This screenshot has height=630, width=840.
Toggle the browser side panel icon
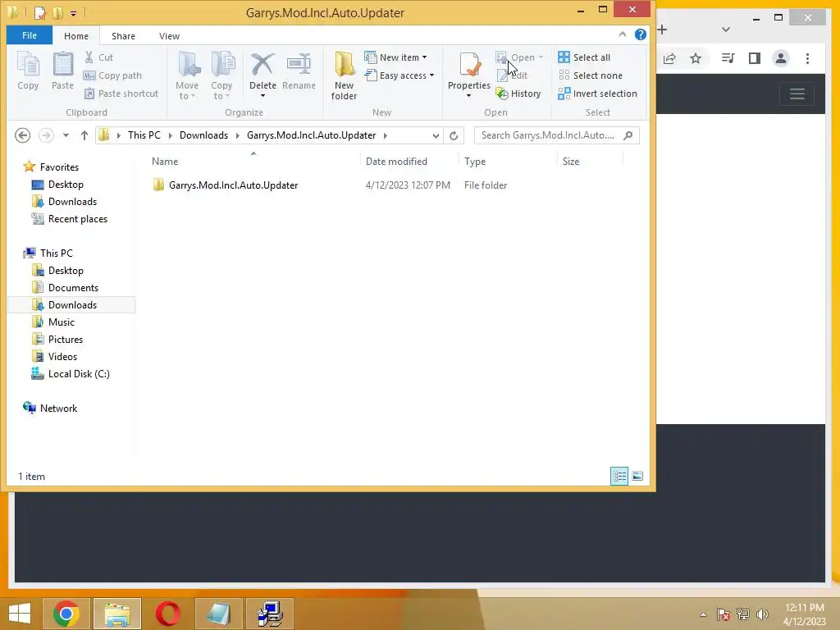click(x=755, y=58)
